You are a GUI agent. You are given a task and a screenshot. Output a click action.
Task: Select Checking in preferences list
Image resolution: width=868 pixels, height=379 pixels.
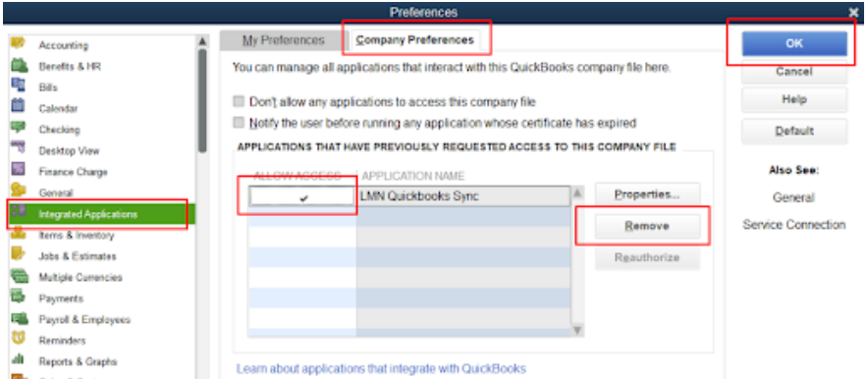point(59,130)
